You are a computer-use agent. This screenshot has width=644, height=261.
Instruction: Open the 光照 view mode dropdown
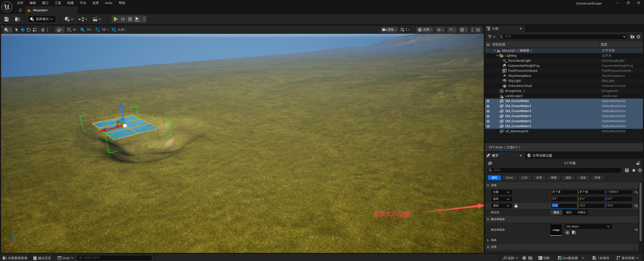click(x=425, y=30)
